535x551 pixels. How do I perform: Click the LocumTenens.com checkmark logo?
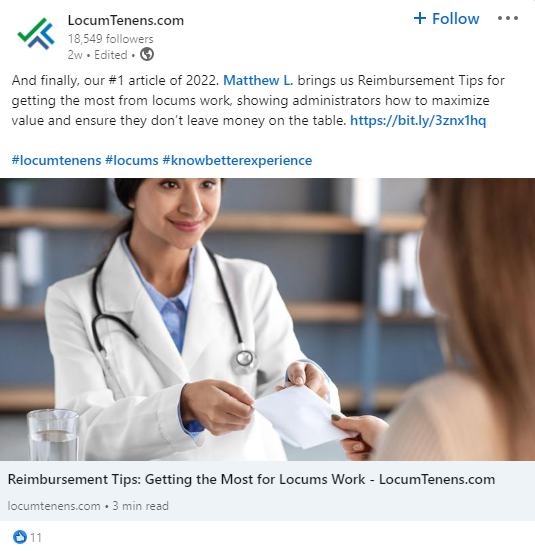click(x=36, y=34)
